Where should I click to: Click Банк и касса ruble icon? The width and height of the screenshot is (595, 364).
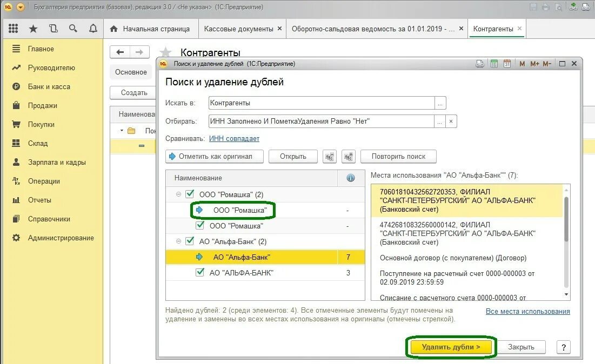pyautogui.click(x=16, y=86)
